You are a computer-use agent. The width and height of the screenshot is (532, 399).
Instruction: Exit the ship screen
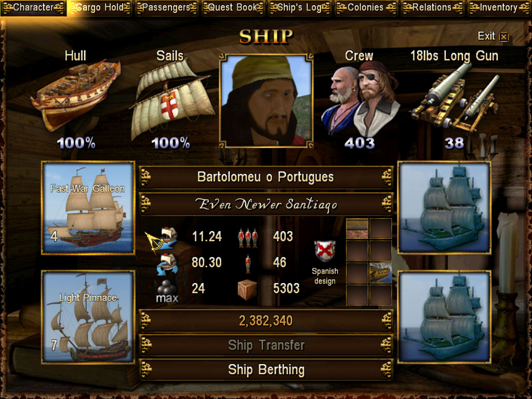(493, 36)
